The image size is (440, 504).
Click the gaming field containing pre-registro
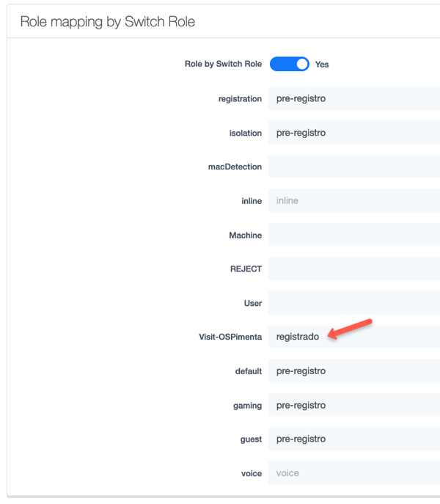click(353, 405)
